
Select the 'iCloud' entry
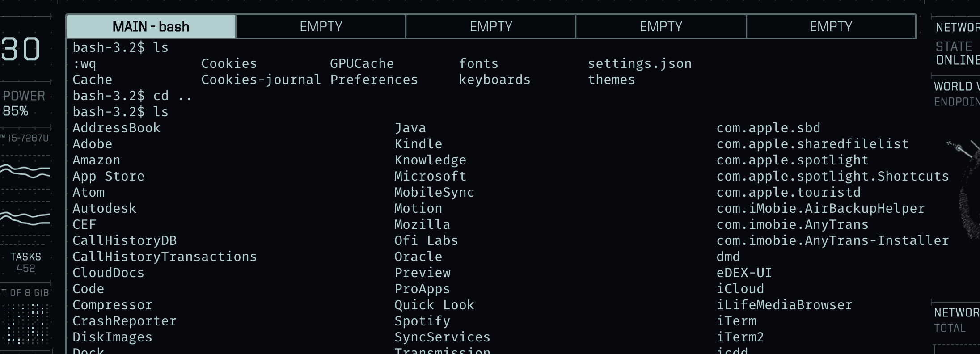740,289
